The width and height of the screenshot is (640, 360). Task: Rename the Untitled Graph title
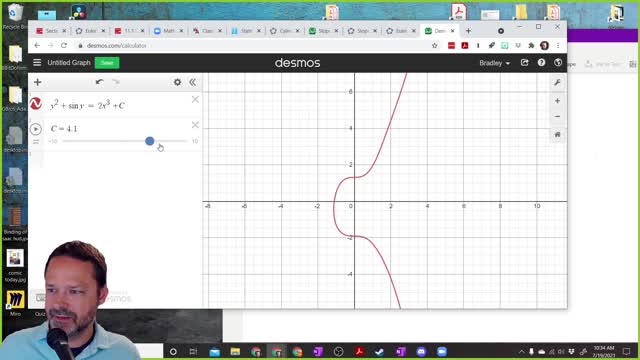click(x=69, y=62)
